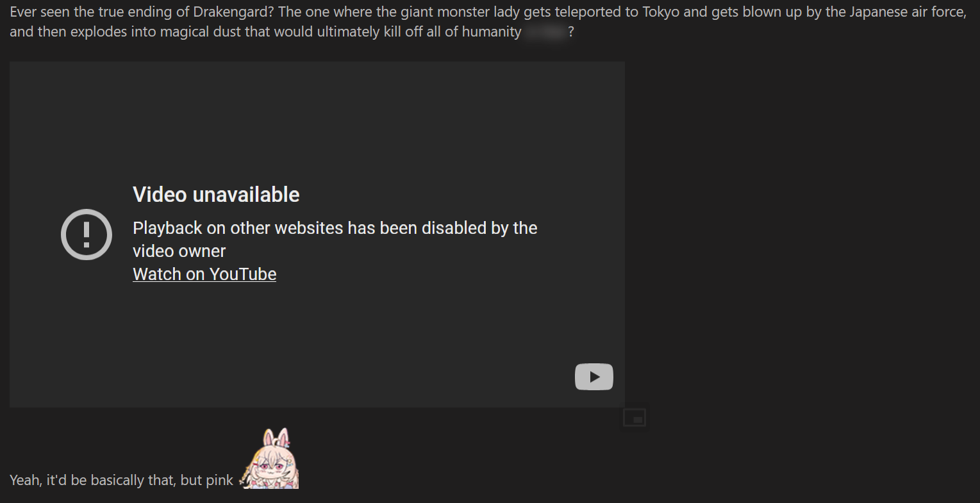Click the words 'video owner' in the error
980x503 pixels.
(179, 251)
